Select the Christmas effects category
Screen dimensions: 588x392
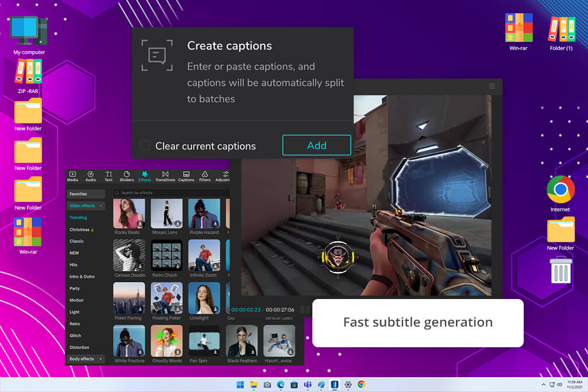[82, 230]
